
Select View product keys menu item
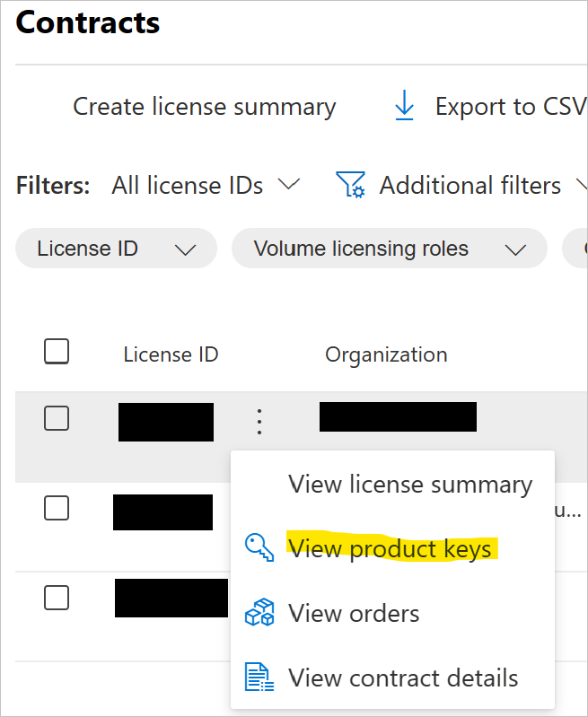click(390, 548)
